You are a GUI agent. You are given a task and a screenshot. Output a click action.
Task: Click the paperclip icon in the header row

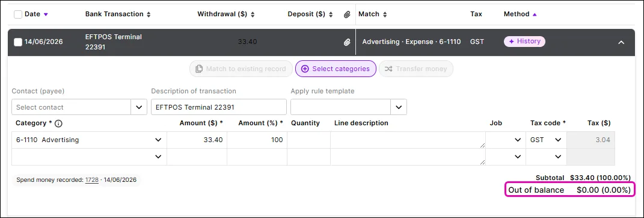pyautogui.click(x=347, y=14)
